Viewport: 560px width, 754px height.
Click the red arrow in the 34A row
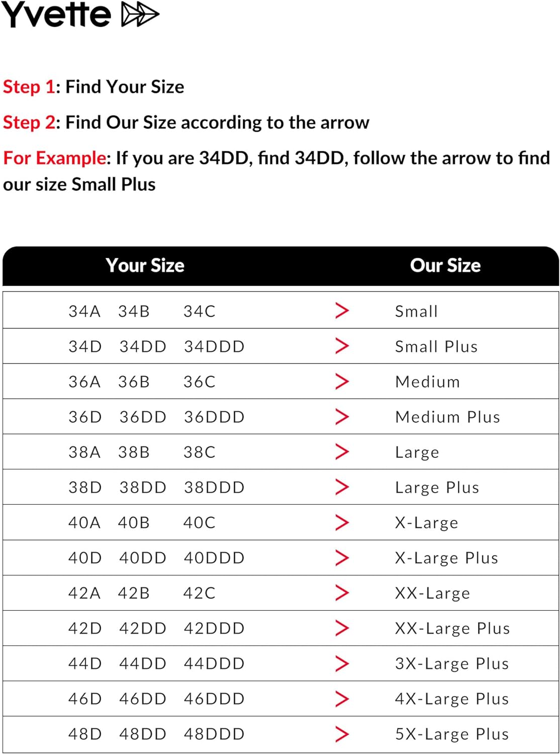pyautogui.click(x=342, y=311)
